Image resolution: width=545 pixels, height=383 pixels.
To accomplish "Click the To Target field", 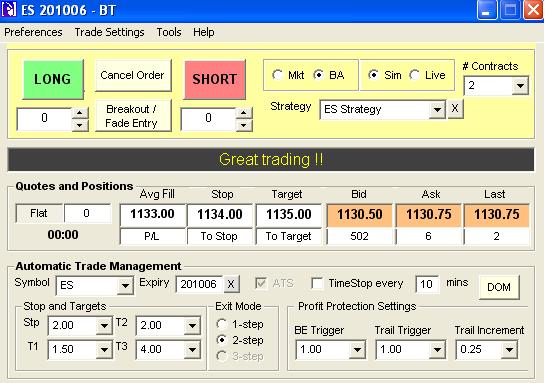I will click(288, 236).
